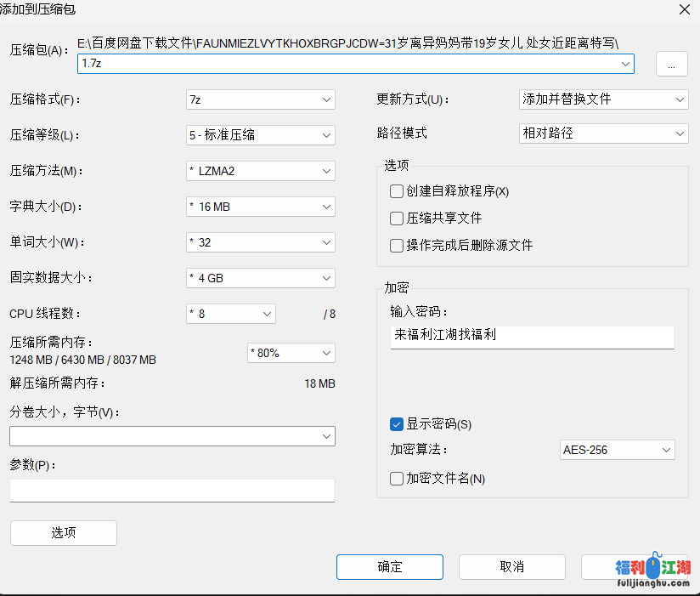Expand the 压缩等级 dropdown
700x596 pixels.
[x=260, y=135]
